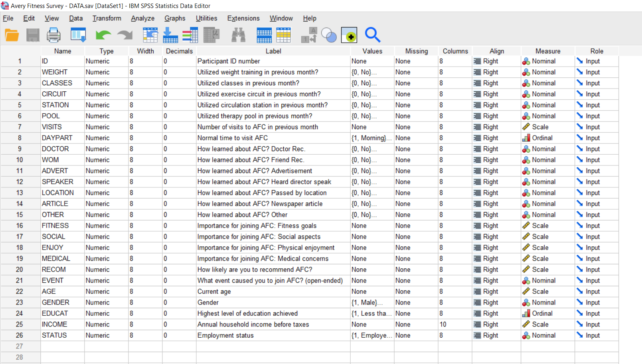The height and width of the screenshot is (364, 642).
Task: Click the blue Search magnifier icon
Action: coord(373,35)
